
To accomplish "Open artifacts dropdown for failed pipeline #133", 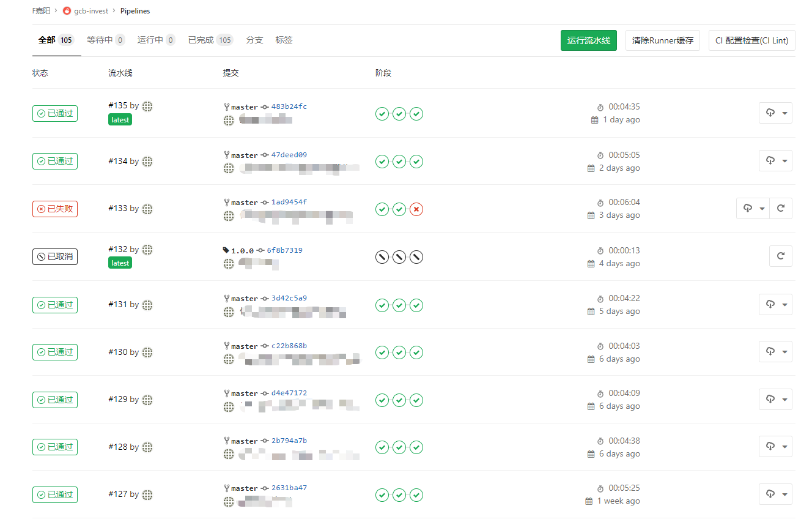I will pos(753,209).
